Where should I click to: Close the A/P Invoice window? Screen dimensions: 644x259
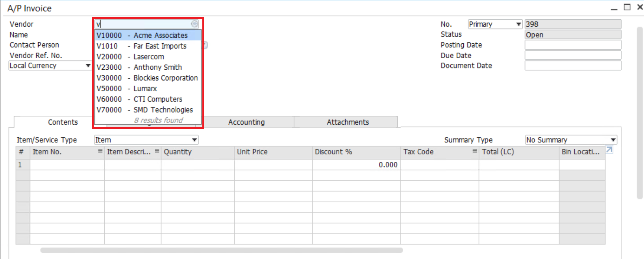point(640,7)
